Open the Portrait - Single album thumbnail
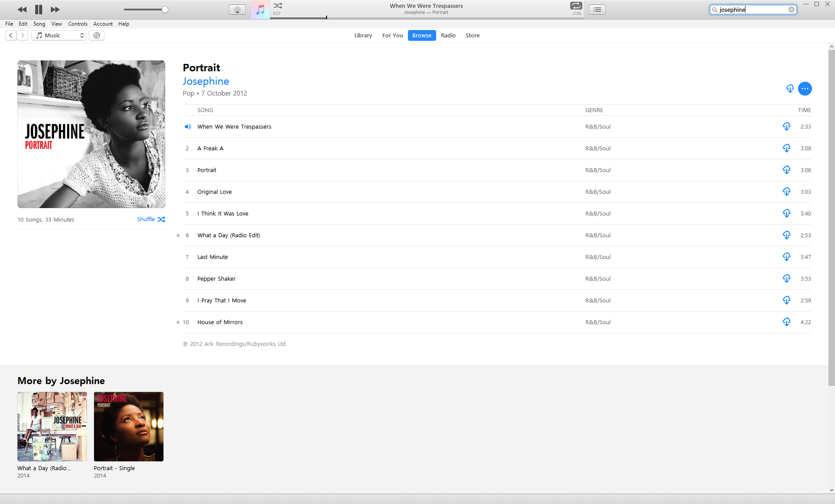Screen dimensions: 835x504 pyautogui.click(x=129, y=427)
